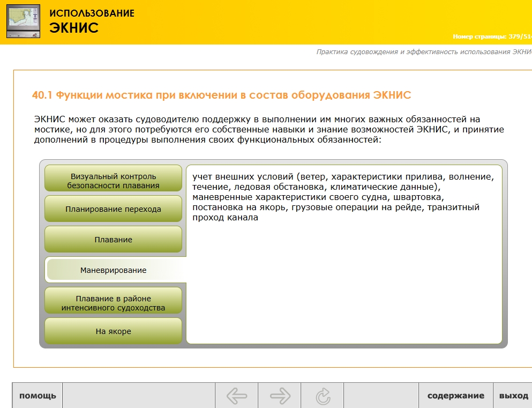Click the Практика судовождения breadcrumb text
This screenshot has width=532, height=408.
424,51
